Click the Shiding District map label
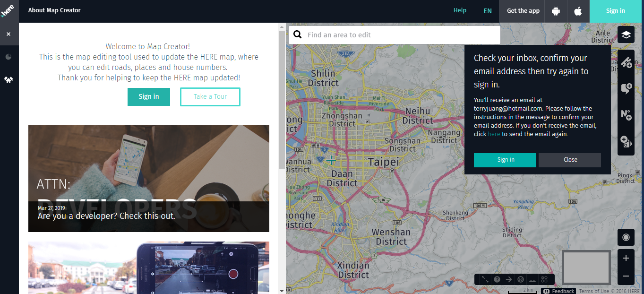This screenshot has height=294, width=644. point(512,233)
